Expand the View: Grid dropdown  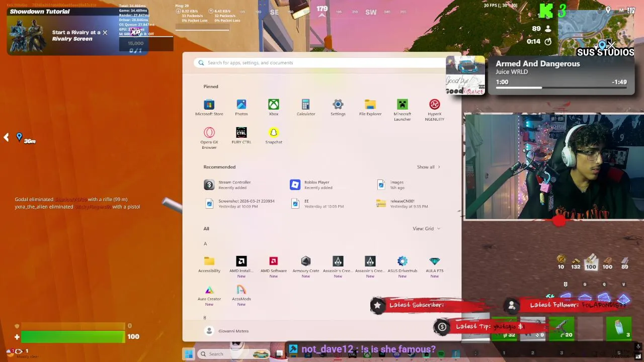coord(426,229)
